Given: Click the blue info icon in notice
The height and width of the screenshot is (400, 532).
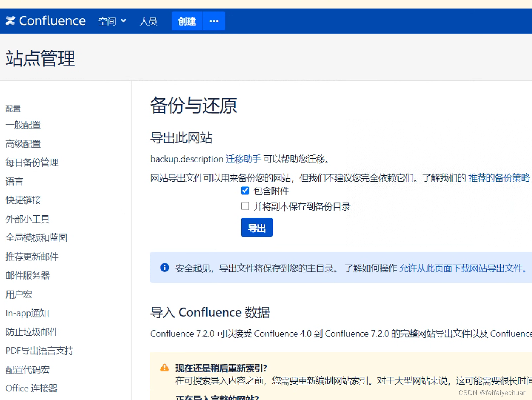Looking at the screenshot, I should [x=164, y=268].
